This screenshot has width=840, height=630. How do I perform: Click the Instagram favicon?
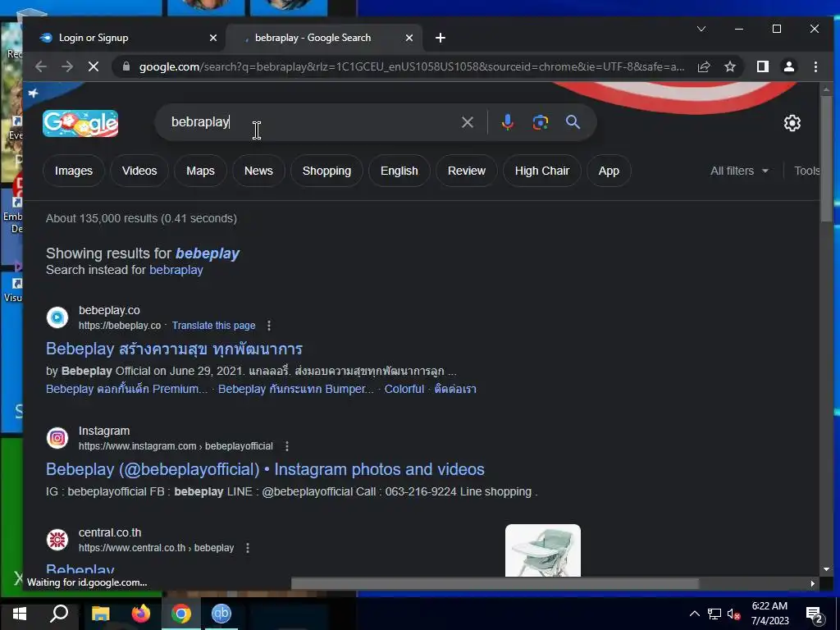point(57,438)
